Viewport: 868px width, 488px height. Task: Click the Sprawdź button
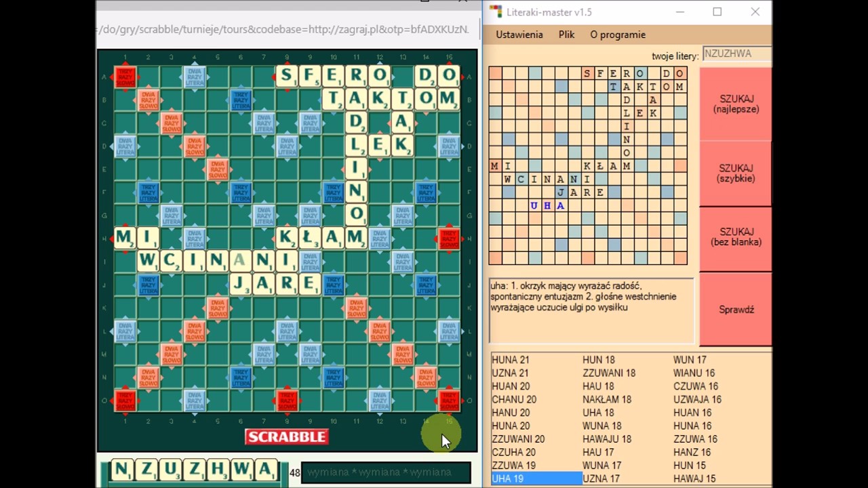point(736,309)
